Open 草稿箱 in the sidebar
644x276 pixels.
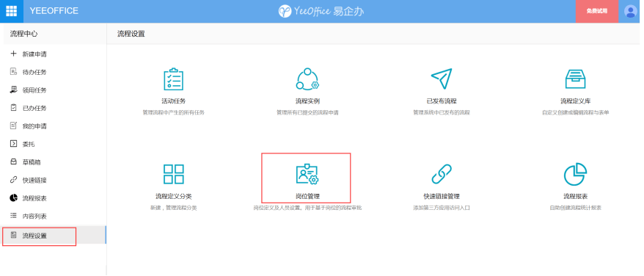(32, 162)
